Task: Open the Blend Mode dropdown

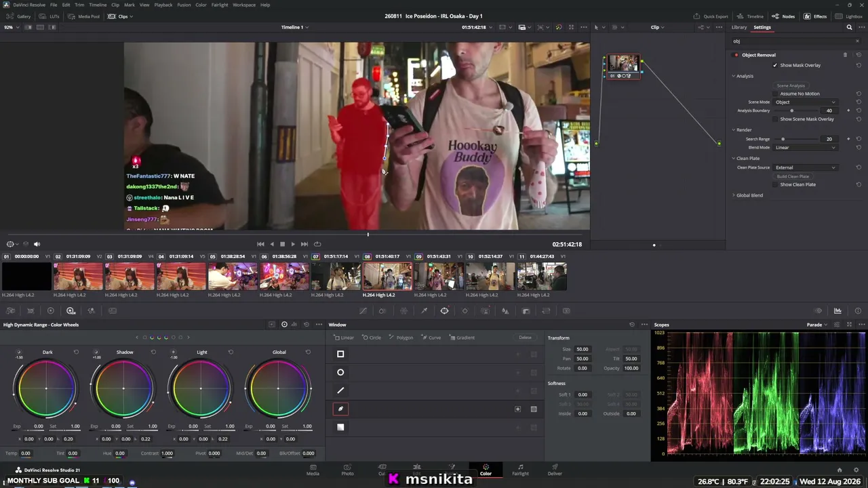Action: coord(806,148)
